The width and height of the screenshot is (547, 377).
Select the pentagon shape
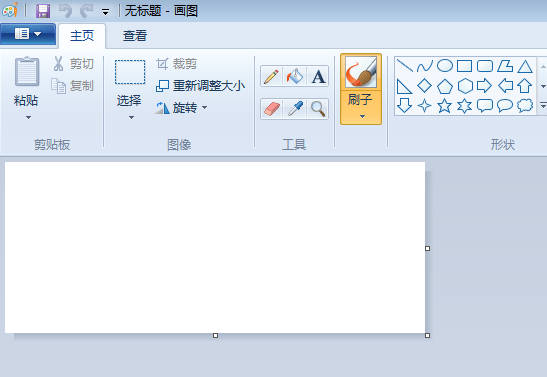pyautogui.click(x=445, y=86)
